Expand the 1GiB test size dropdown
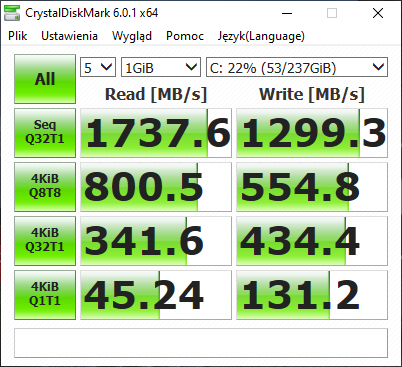This screenshot has height=367, width=402. (x=161, y=67)
